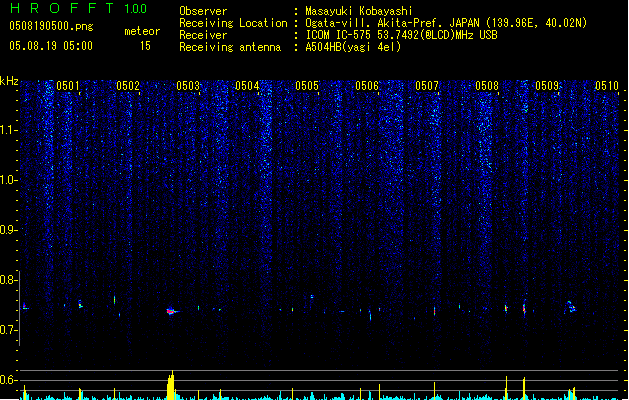Click the tallest yellow intensity peak near 0503
The image size is (629, 400).
(x=171, y=385)
